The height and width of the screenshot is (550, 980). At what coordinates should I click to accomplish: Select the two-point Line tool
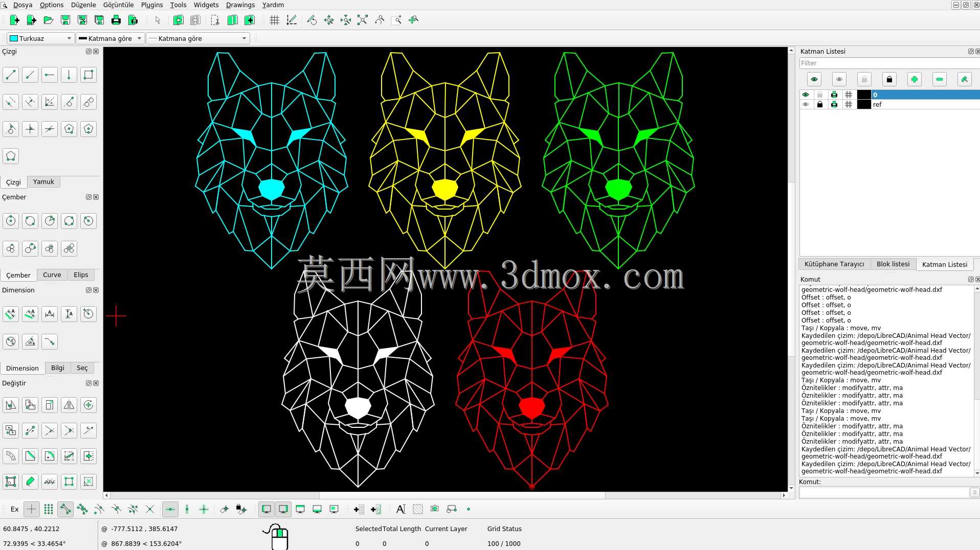(11, 75)
